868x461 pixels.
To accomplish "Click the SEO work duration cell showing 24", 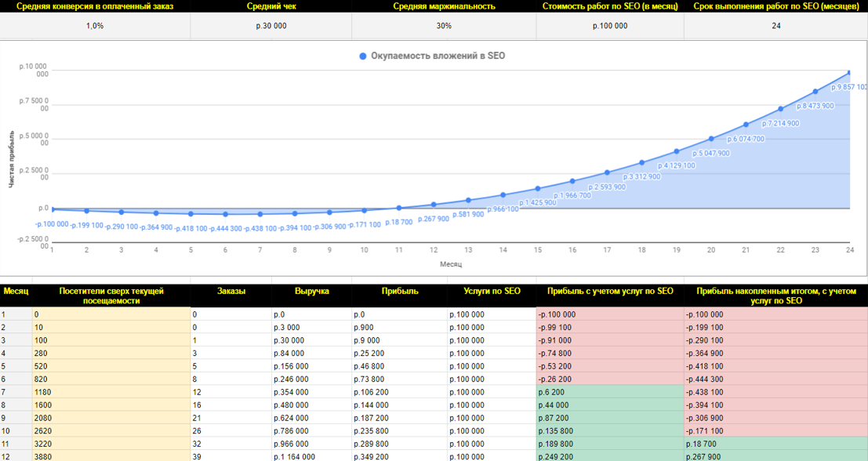I will 775,26.
